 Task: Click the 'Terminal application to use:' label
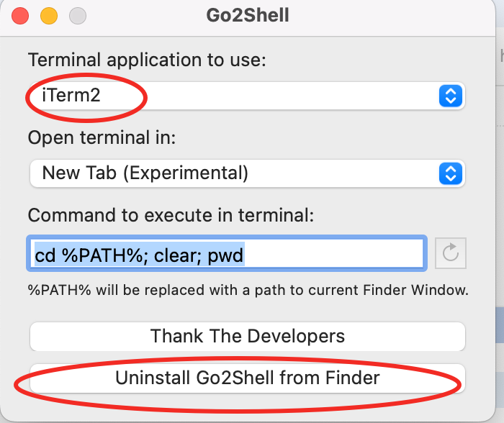(x=147, y=60)
